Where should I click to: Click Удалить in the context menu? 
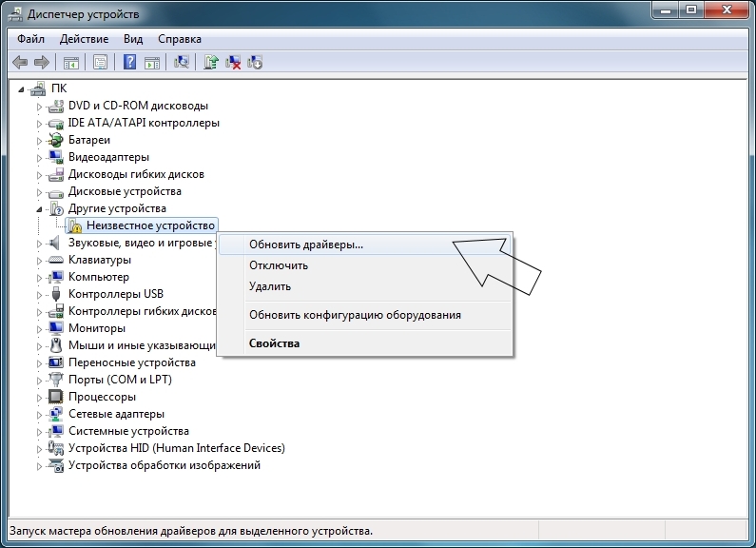click(x=270, y=286)
